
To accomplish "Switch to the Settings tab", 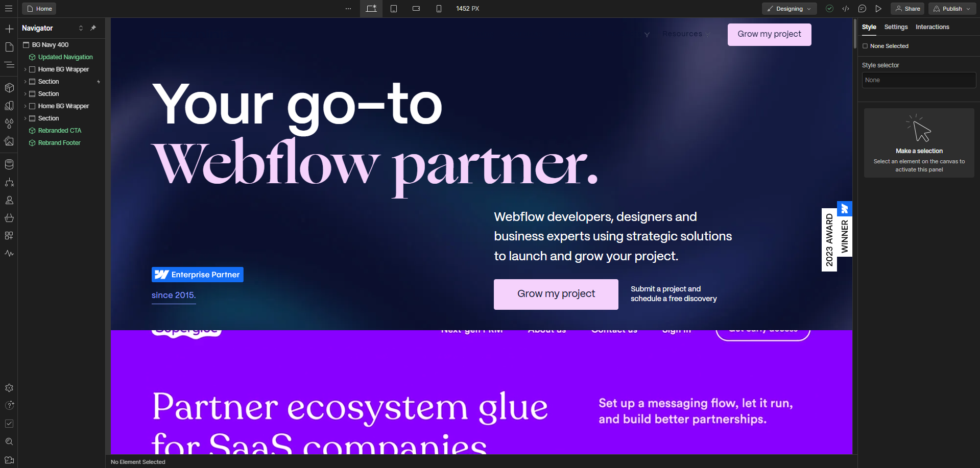I will click(896, 27).
